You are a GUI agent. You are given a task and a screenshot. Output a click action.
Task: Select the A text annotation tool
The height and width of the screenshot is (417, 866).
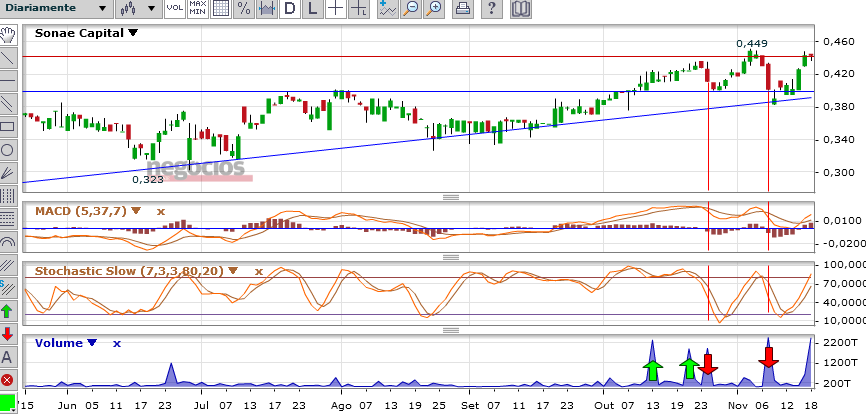pyautogui.click(x=8, y=357)
